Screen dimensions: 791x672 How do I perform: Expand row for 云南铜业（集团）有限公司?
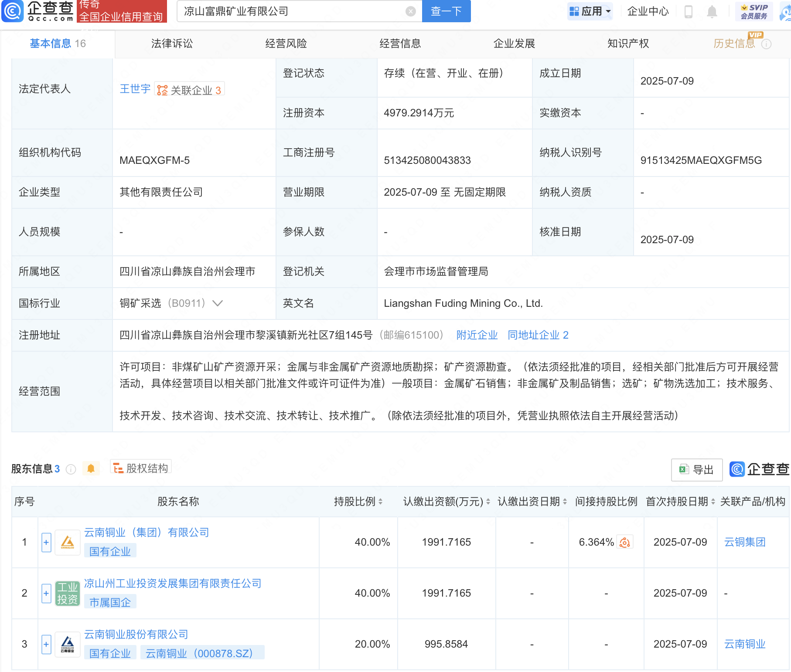(x=46, y=543)
